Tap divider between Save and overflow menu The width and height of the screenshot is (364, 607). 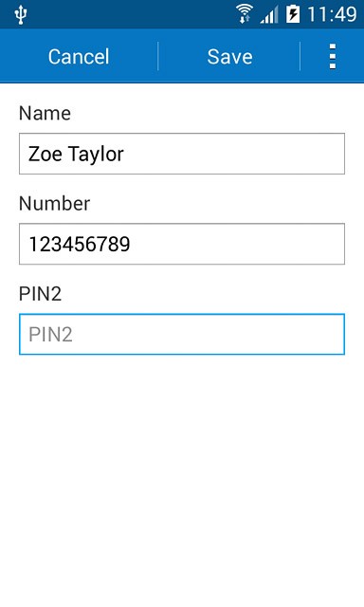[x=300, y=57]
